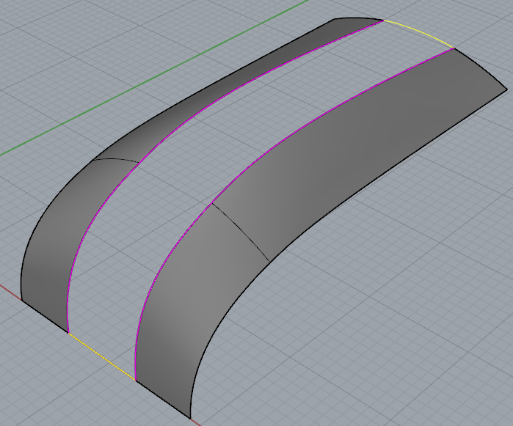Click the green Y-axis line on grid
Screen dimensions: 513x426
tap(153, 78)
